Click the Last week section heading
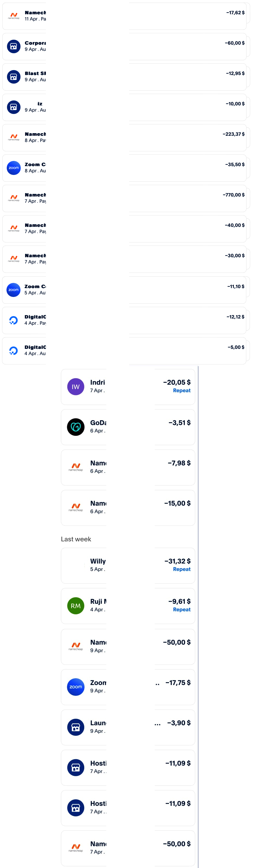The image size is (253, 868). pos(76,539)
